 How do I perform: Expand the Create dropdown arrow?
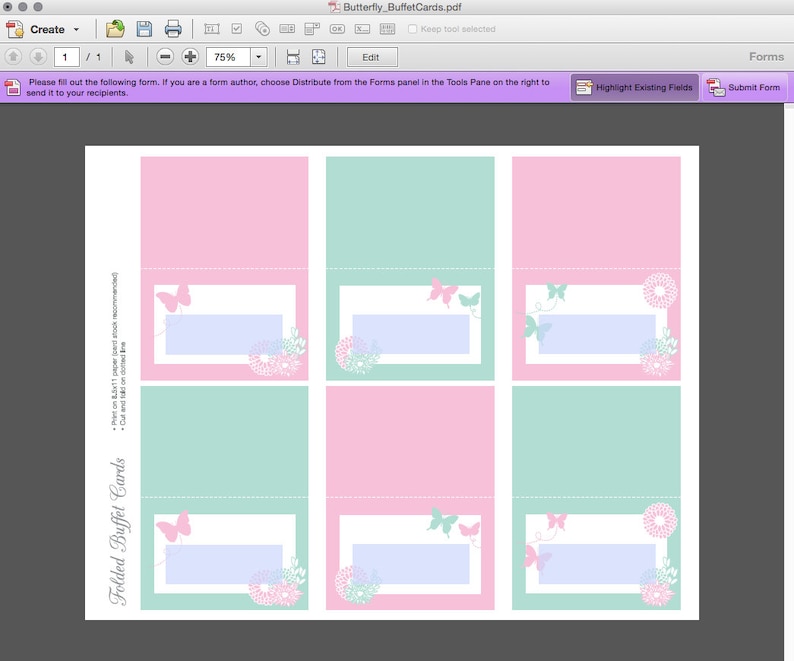click(x=76, y=29)
